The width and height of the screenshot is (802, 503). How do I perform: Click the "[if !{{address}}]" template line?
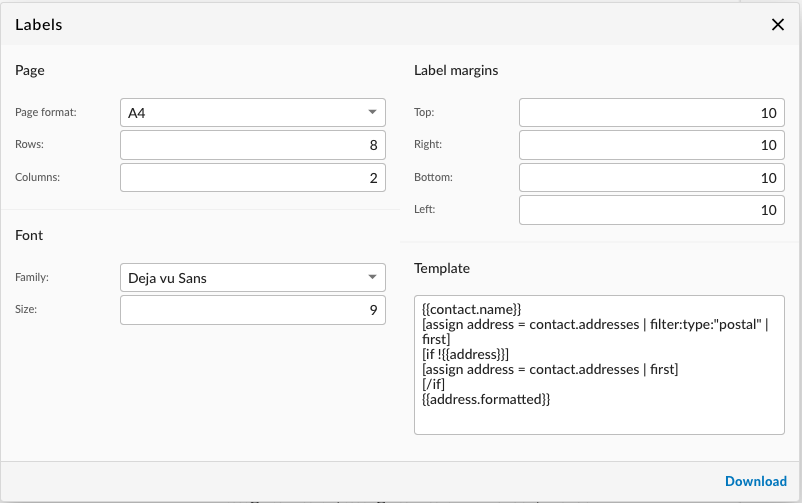(465, 354)
